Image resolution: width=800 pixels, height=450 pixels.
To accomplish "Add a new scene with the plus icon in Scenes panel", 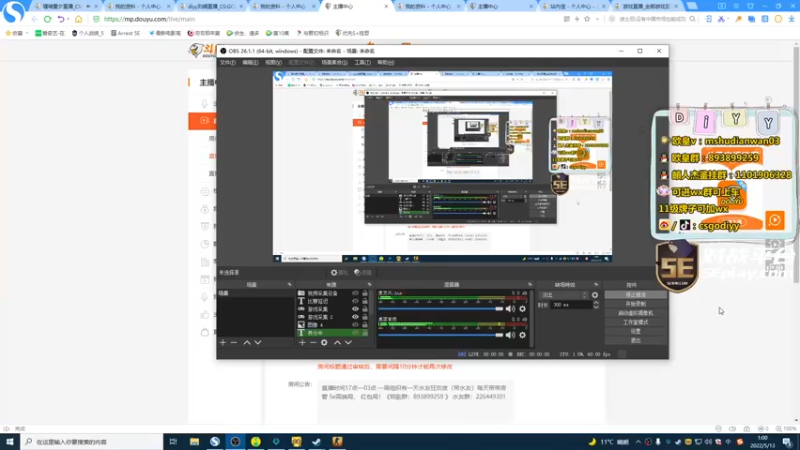I will coord(223,342).
